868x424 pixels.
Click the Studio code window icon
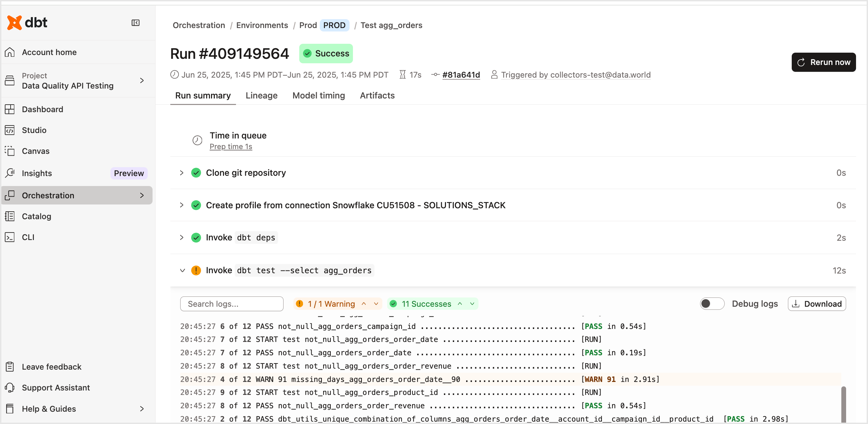(x=10, y=130)
